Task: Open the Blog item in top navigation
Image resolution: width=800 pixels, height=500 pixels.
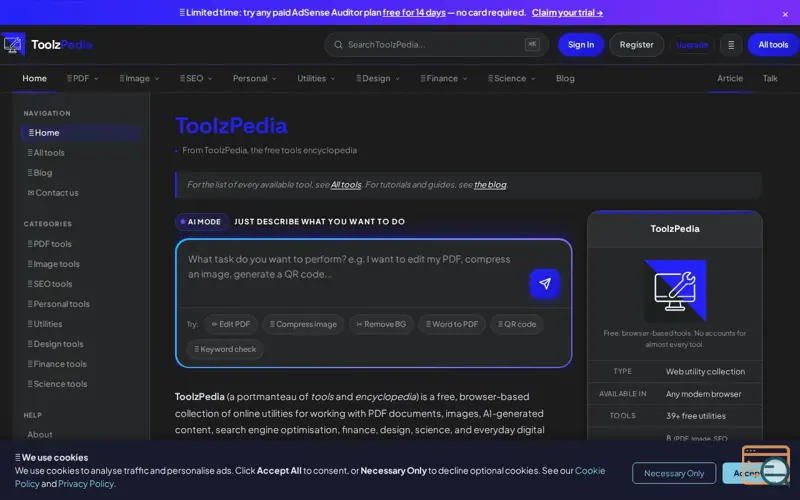Action: tap(565, 79)
